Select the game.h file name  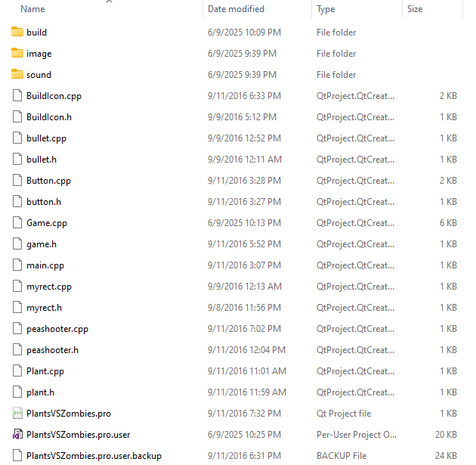[x=42, y=244]
